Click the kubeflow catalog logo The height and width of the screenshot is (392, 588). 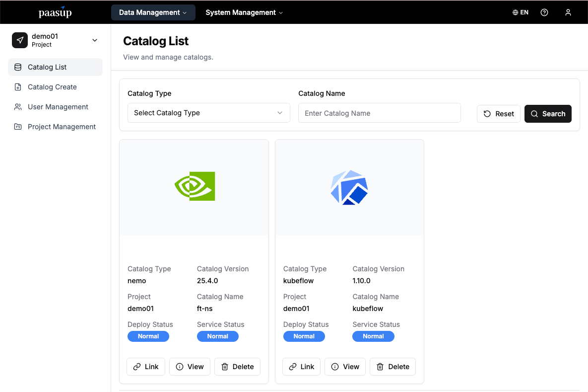coord(349,187)
